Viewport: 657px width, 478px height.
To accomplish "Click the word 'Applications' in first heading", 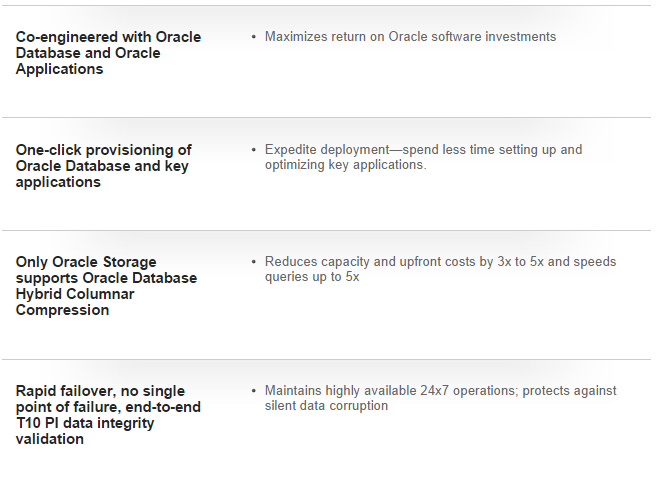I will (59, 69).
